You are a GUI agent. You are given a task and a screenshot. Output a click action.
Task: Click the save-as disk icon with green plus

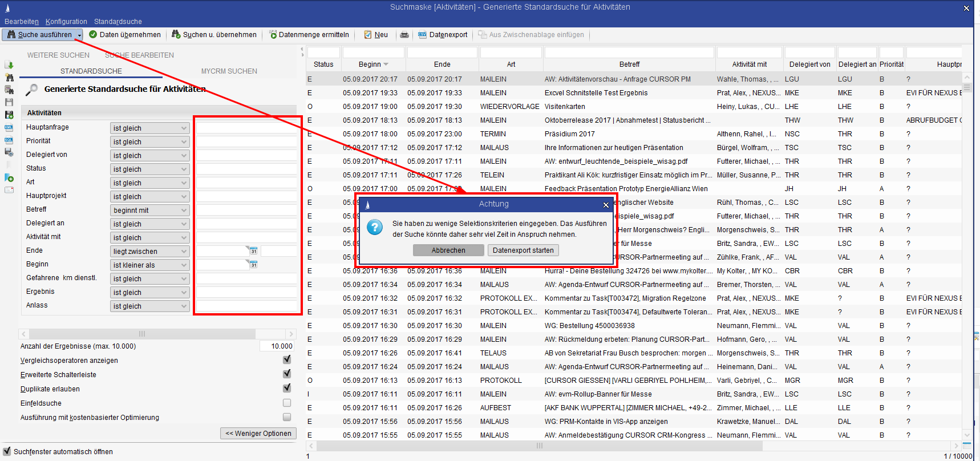(9, 115)
